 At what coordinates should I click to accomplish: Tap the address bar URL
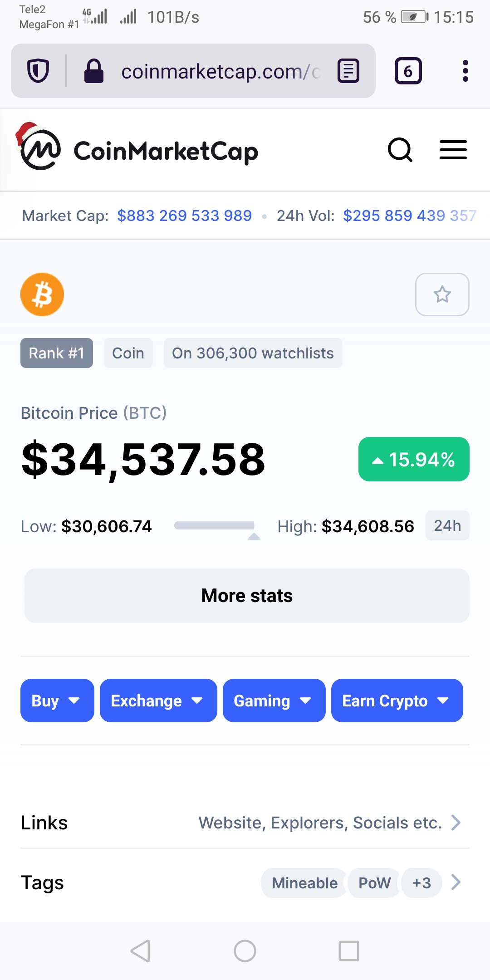tap(220, 71)
